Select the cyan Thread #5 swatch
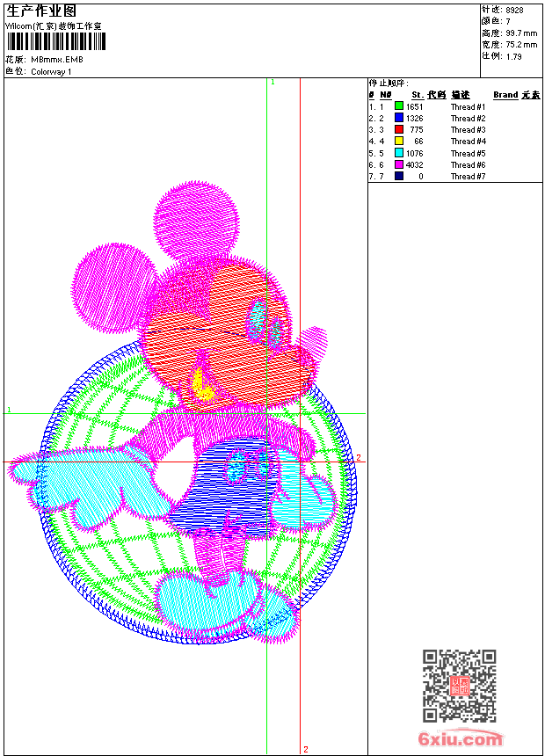The width and height of the screenshot is (545, 756). (x=399, y=153)
